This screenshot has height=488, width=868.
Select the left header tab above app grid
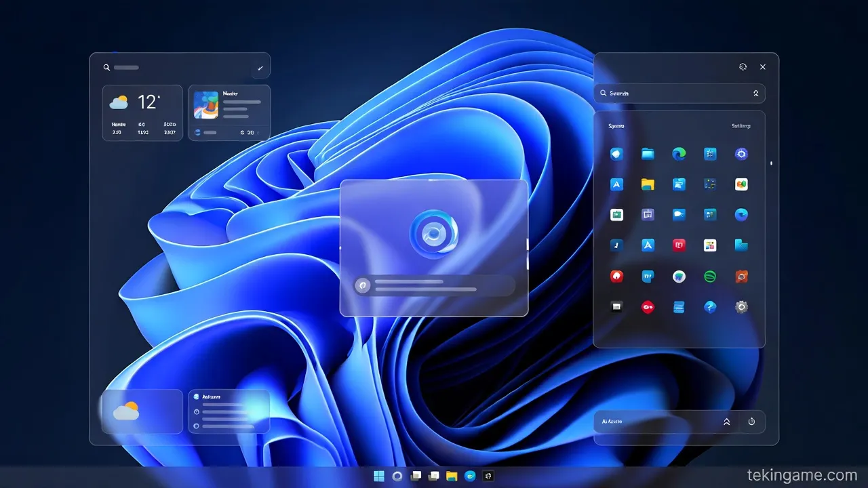click(616, 126)
